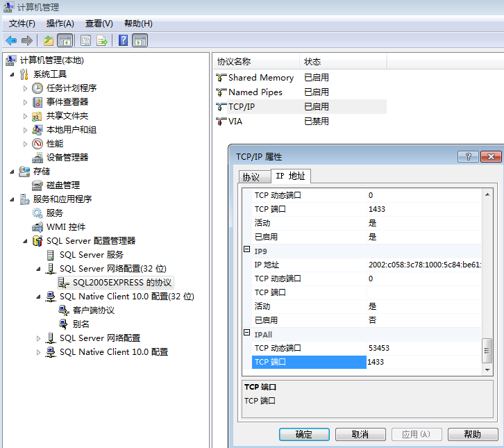Click the 状态 column header
Viewport: 504px width, 448px height.
343,61
